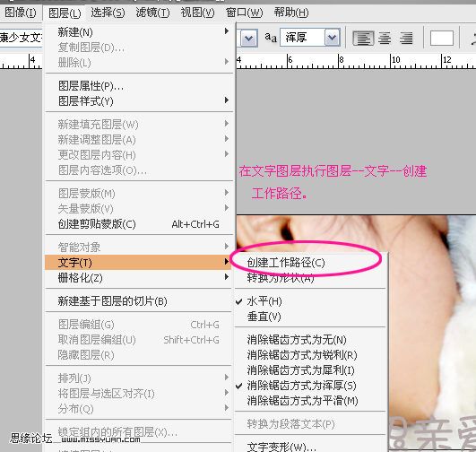Choose 创建工作路径(C) in submenu
The image size is (476, 452).
click(286, 263)
